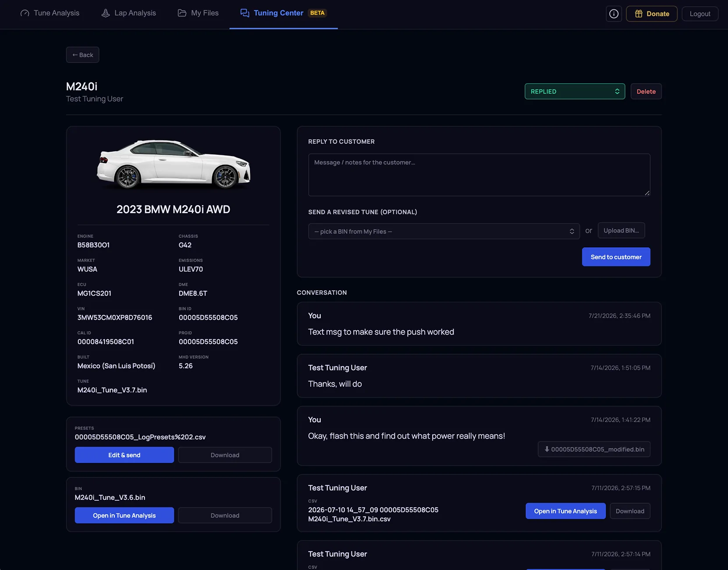The height and width of the screenshot is (570, 728).
Task: Delete this M240i request
Action: coord(646,91)
